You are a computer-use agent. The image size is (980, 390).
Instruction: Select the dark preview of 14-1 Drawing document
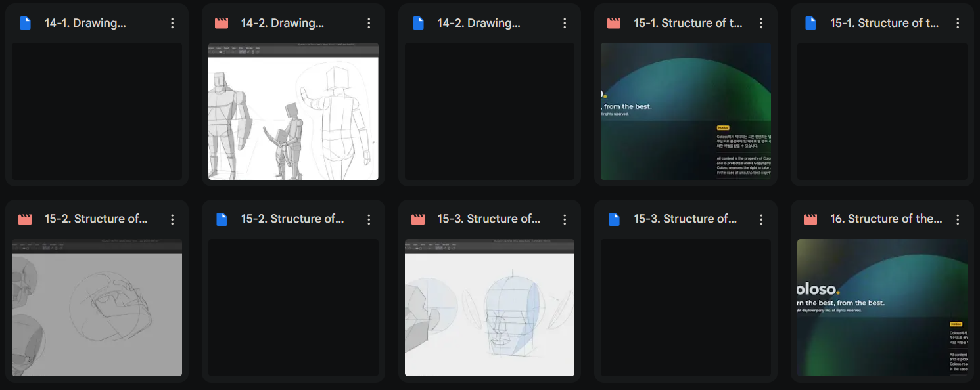pos(97,112)
